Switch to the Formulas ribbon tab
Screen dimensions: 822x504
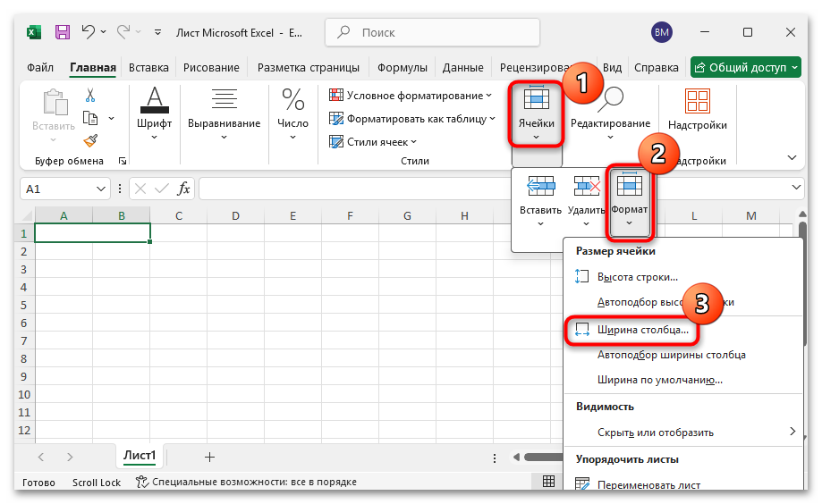tap(402, 67)
